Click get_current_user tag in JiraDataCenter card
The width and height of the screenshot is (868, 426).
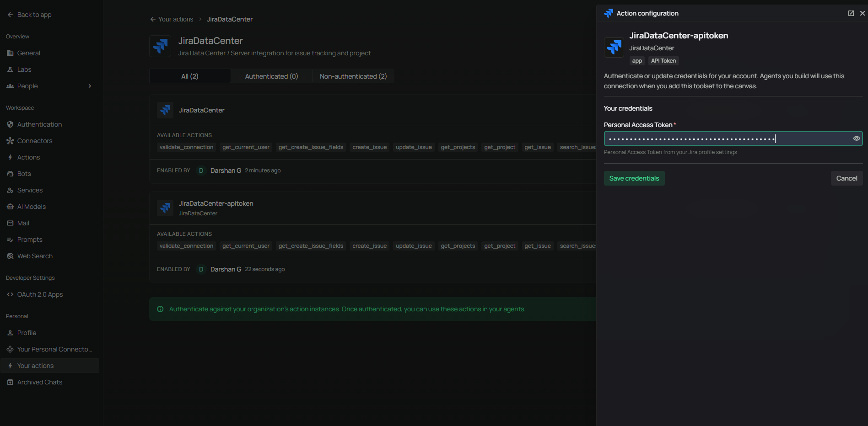[x=246, y=147]
